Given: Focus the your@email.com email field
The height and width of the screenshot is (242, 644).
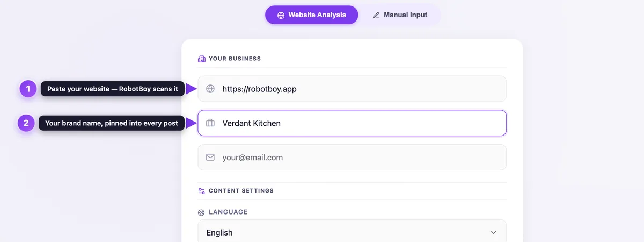Looking at the screenshot, I should [x=352, y=158].
